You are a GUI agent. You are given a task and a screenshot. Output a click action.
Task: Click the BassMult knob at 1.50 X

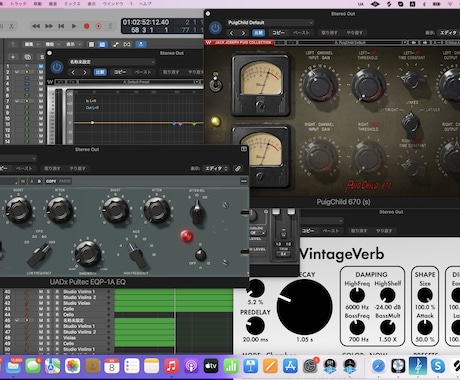tap(388, 327)
